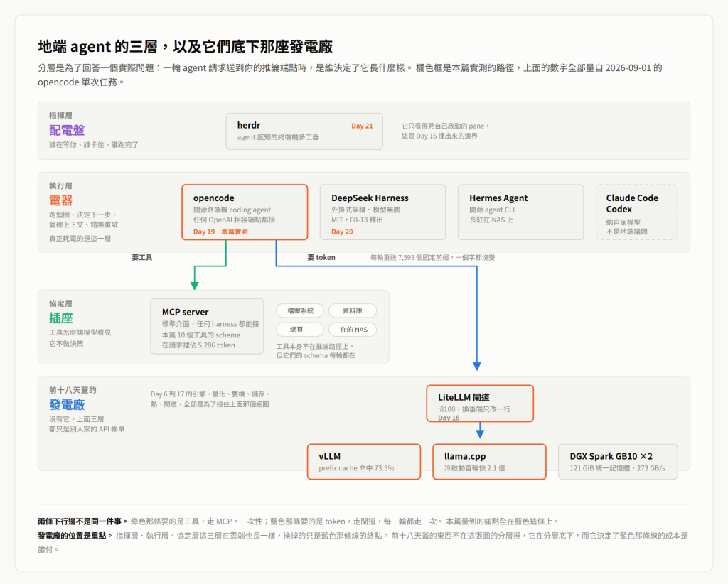Click the 要 token arrow label

pos(321,257)
